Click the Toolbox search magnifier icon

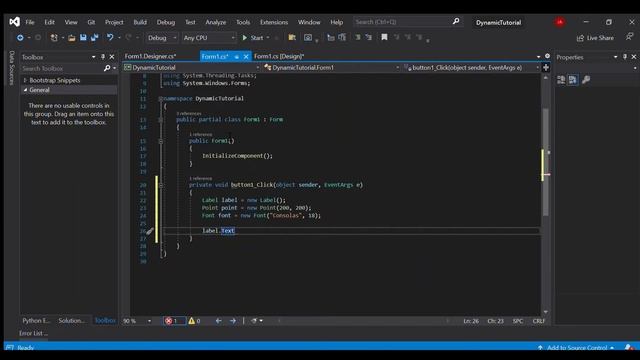pos(107,68)
